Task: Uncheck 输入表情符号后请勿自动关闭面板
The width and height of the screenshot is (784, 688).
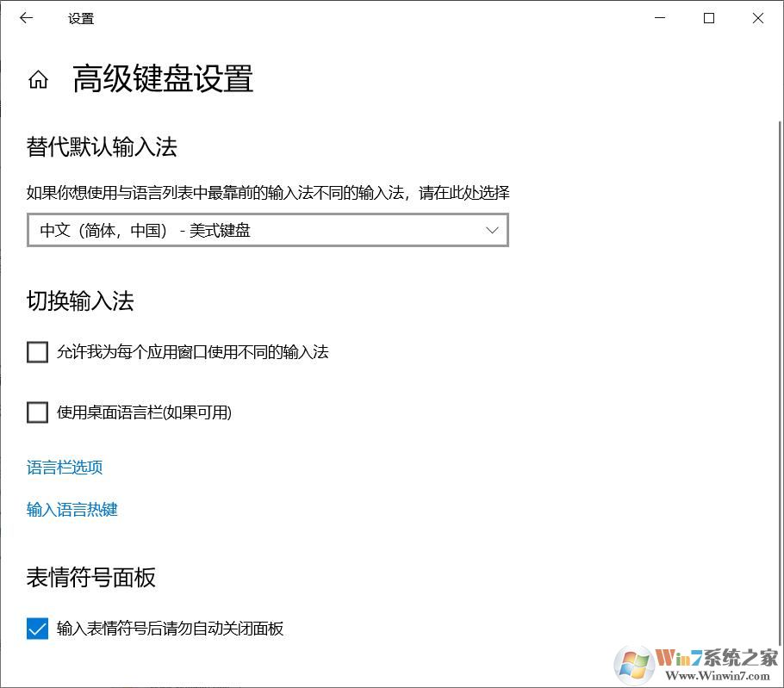Action: click(37, 629)
